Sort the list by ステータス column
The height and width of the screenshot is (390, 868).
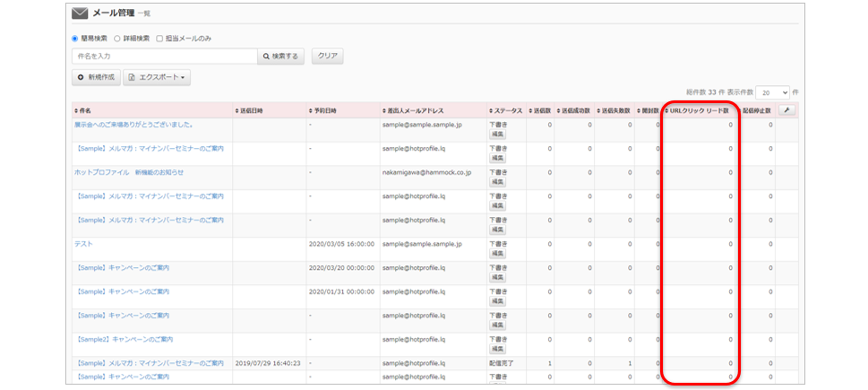click(506, 111)
